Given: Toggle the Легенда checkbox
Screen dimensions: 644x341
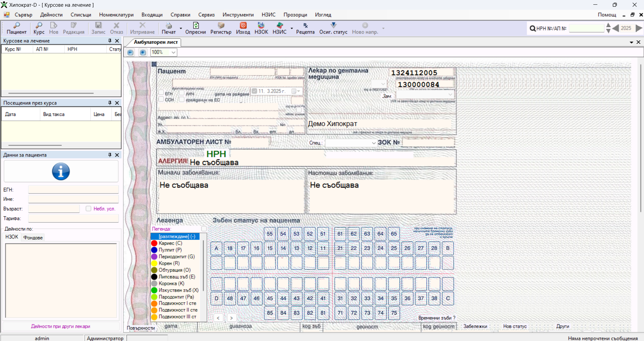Looking at the screenshot, I should (x=204, y=229).
